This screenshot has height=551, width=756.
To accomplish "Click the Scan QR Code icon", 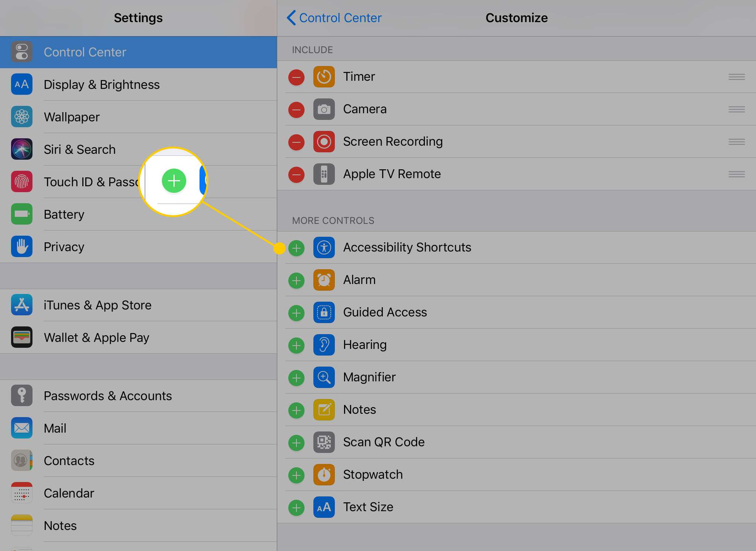I will (324, 442).
